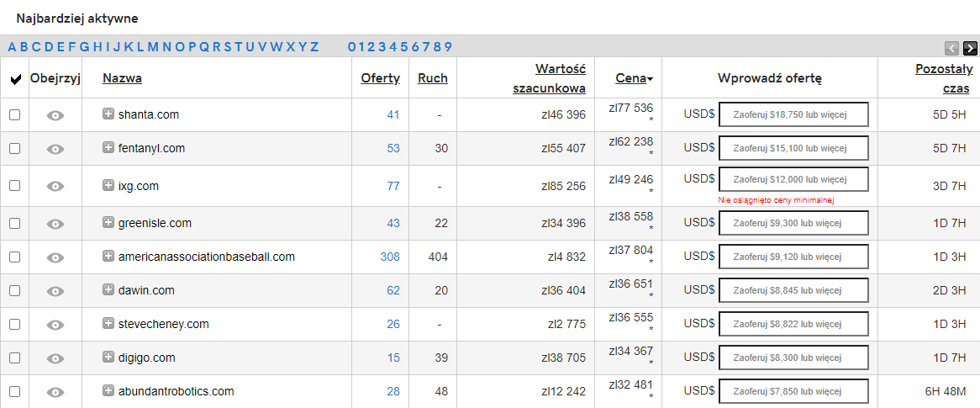
Task: Watch digigo.com via eye icon
Action: click(55, 358)
